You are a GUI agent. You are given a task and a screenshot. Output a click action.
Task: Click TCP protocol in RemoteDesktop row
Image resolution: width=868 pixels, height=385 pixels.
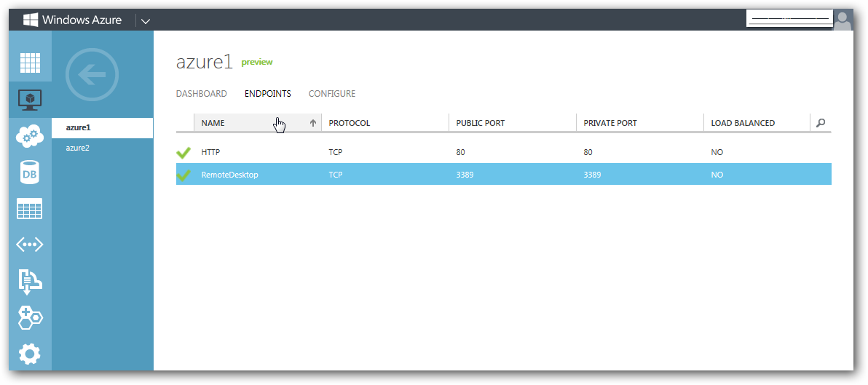336,175
